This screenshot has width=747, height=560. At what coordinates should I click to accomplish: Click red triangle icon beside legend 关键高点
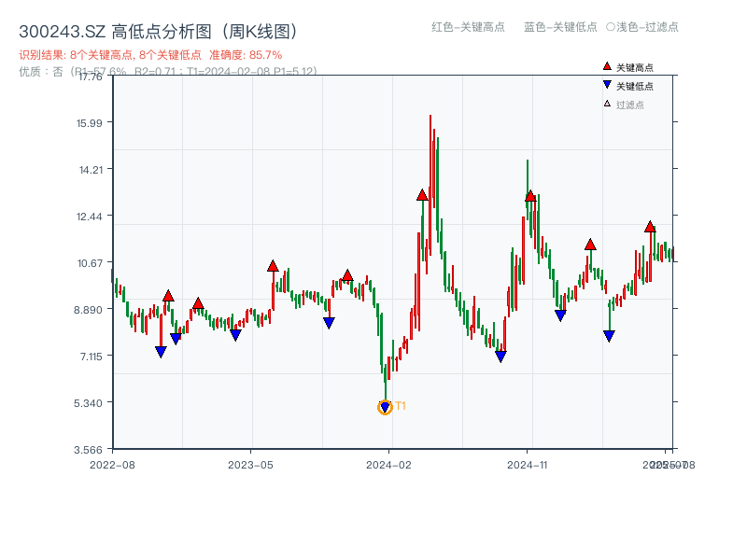click(607, 66)
